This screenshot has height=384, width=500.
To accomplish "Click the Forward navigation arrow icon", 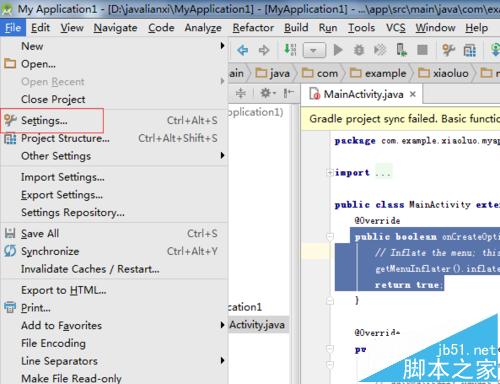I will pos(264,50).
